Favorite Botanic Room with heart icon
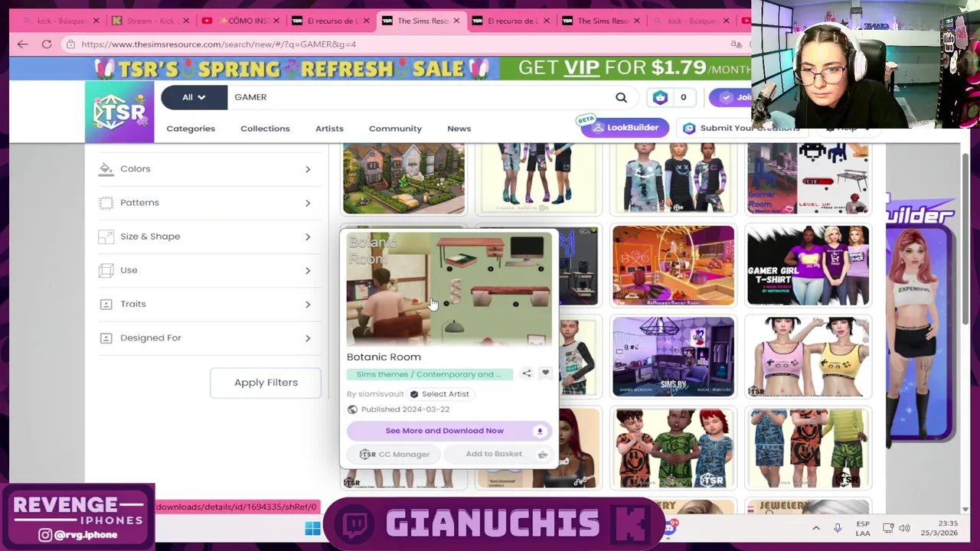Viewport: 980px width, 551px height. tap(545, 373)
